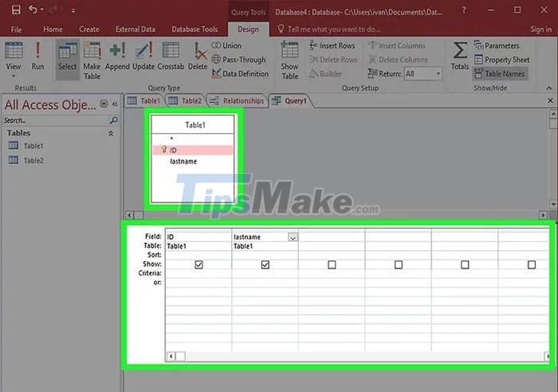Uncheck Show box for ID column

point(198,265)
